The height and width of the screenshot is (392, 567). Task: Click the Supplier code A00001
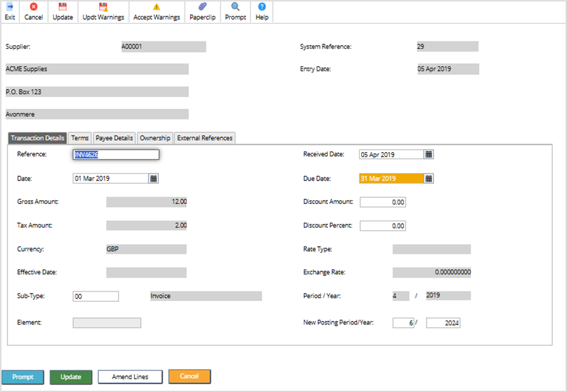[x=163, y=46]
